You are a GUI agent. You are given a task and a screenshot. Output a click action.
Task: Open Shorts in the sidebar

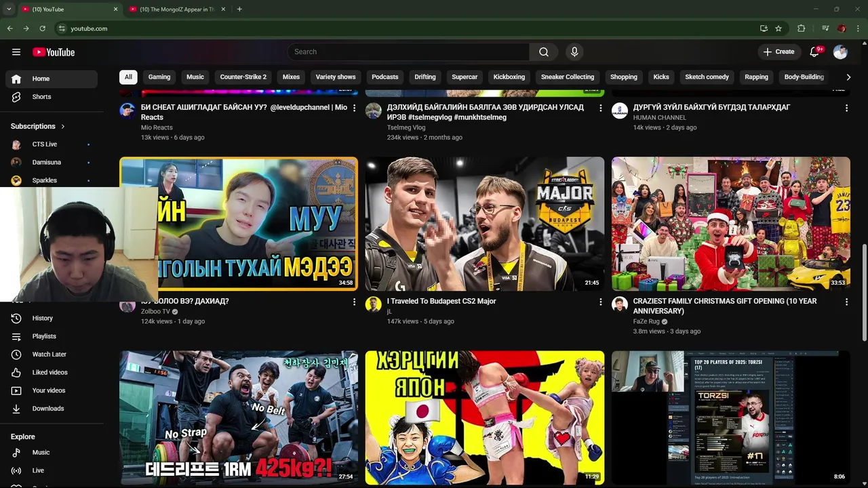point(52,97)
